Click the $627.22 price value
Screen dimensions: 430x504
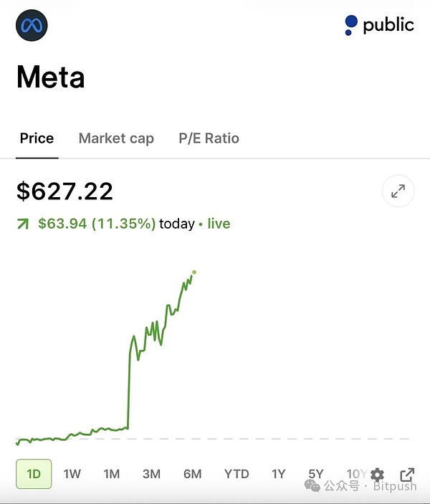tap(64, 191)
